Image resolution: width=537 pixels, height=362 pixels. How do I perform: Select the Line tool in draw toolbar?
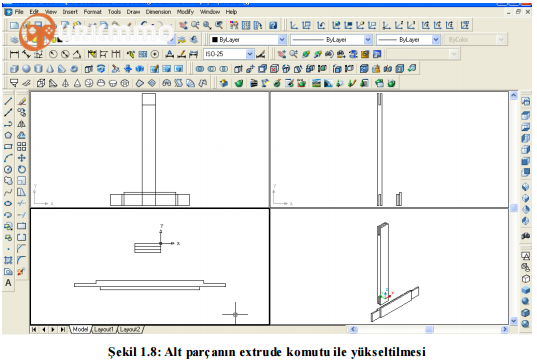(x=8, y=101)
